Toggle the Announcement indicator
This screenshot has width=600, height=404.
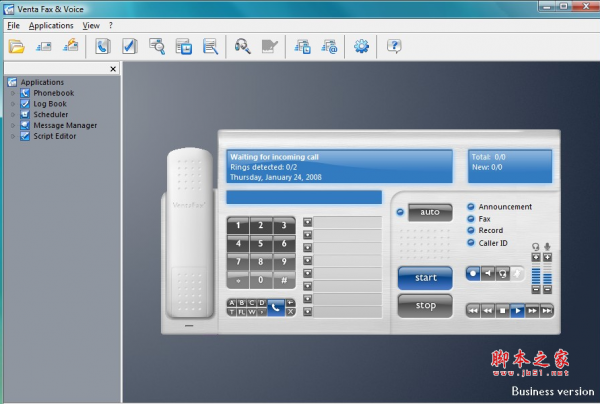471,207
